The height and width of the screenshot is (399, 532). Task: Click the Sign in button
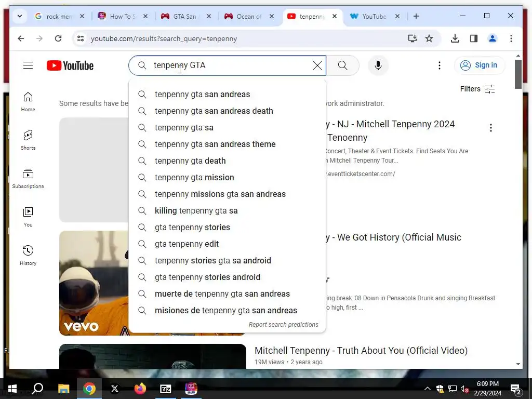[480, 65]
